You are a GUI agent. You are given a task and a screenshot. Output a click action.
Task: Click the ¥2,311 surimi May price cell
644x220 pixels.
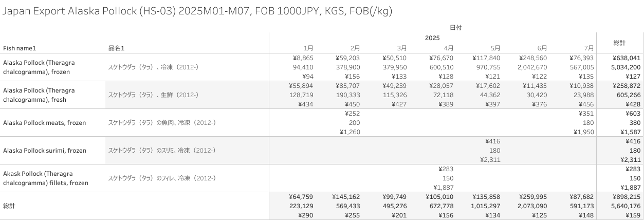click(490, 160)
